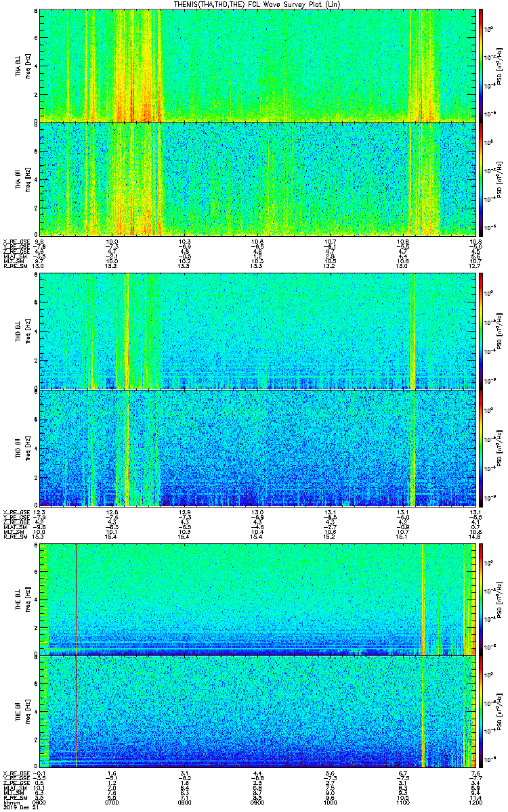Screen dimensions: 508x812
Task: Click the '1100' time tick label
Action: tap(403, 803)
